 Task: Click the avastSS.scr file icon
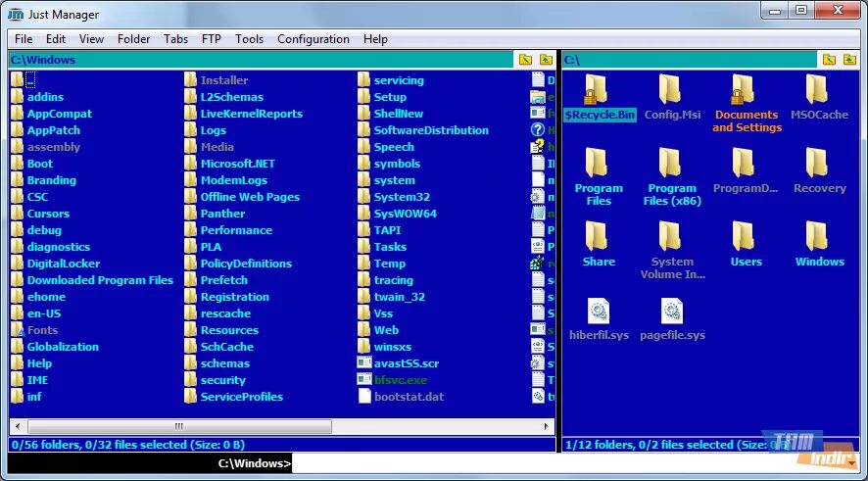click(364, 363)
